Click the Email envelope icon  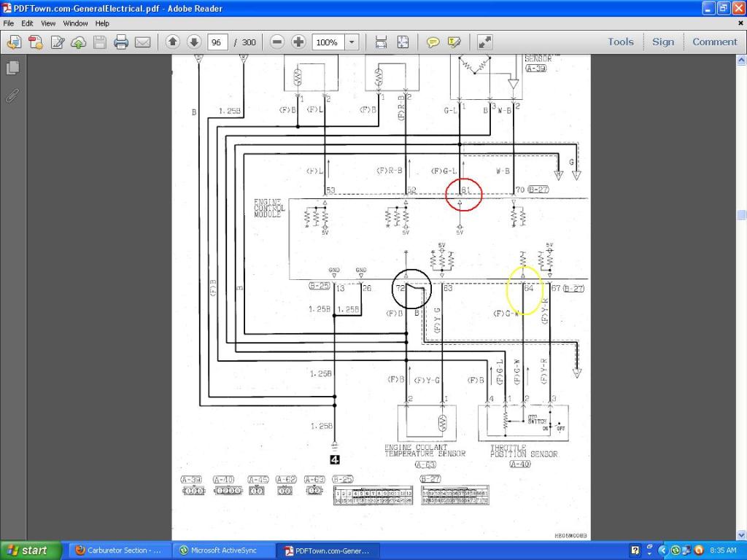(143, 42)
